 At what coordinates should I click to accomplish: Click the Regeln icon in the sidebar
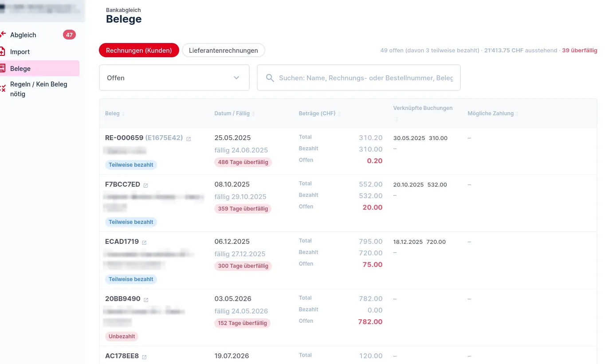(x=3, y=89)
